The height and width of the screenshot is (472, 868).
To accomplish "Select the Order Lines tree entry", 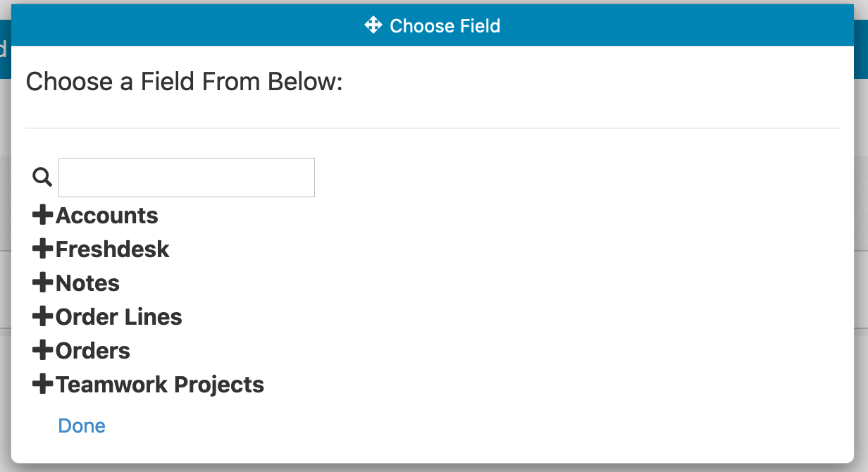I will (x=120, y=316).
